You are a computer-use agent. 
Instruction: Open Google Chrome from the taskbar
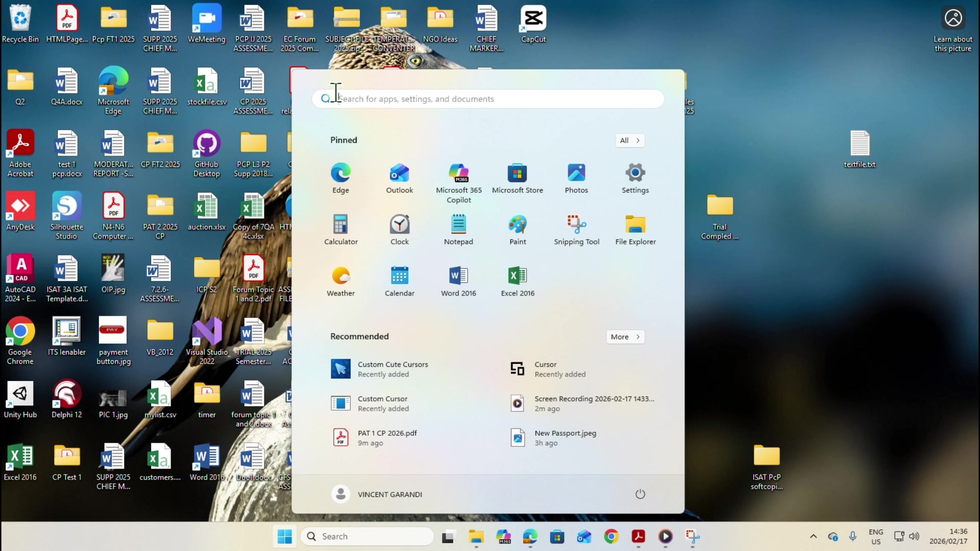611,536
